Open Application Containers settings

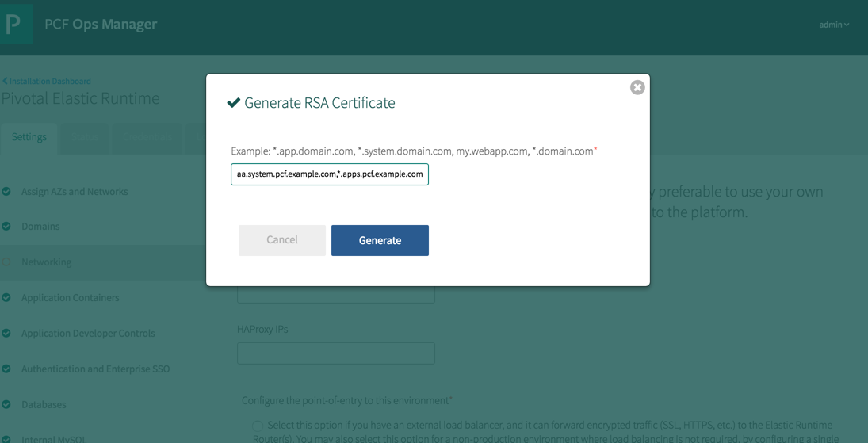pyautogui.click(x=70, y=298)
